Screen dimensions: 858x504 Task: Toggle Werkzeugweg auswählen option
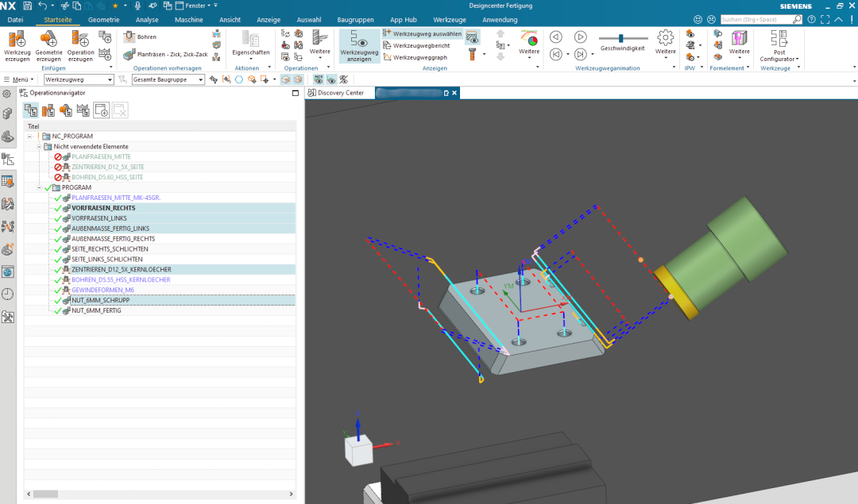click(x=422, y=34)
